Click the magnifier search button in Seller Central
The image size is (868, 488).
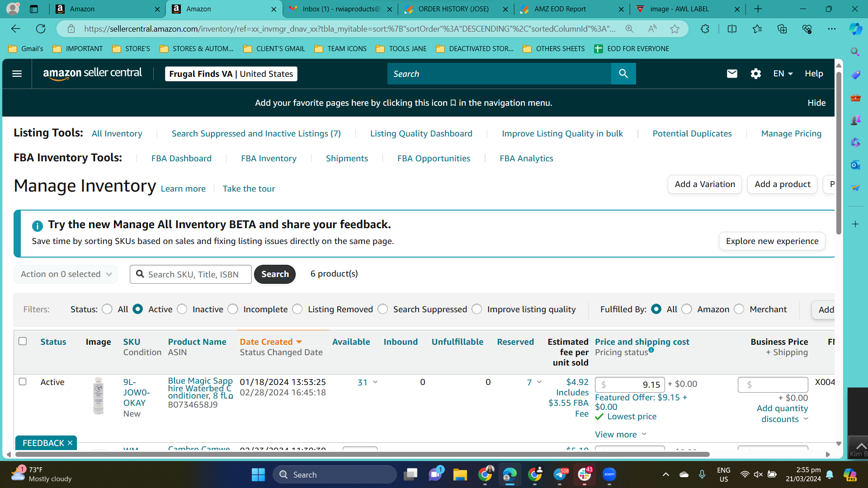(x=623, y=74)
